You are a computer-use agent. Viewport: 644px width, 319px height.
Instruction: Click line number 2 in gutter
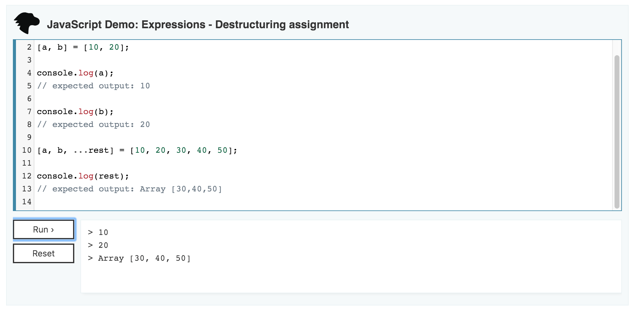tap(29, 47)
